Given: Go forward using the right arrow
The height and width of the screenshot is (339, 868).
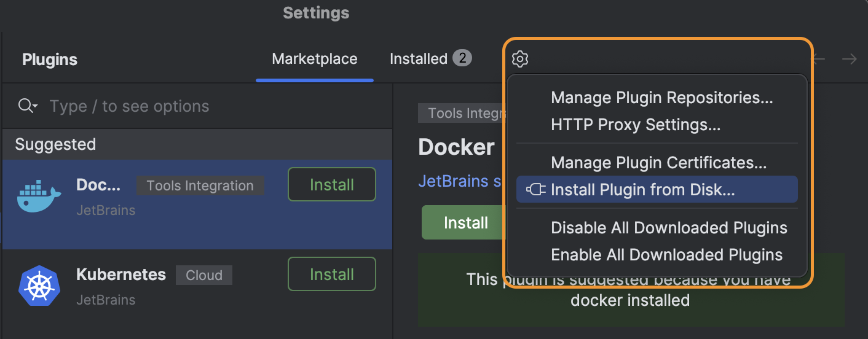Looking at the screenshot, I should (850, 59).
